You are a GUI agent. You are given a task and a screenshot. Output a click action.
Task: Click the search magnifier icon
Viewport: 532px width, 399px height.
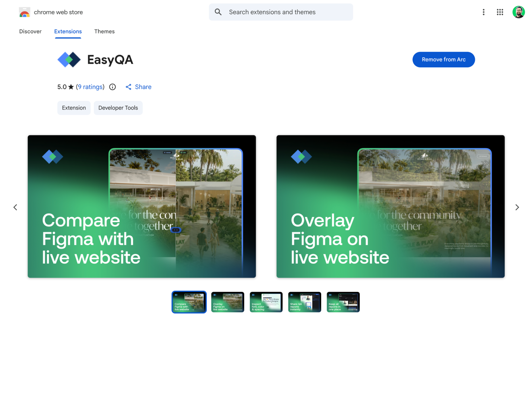click(x=218, y=12)
